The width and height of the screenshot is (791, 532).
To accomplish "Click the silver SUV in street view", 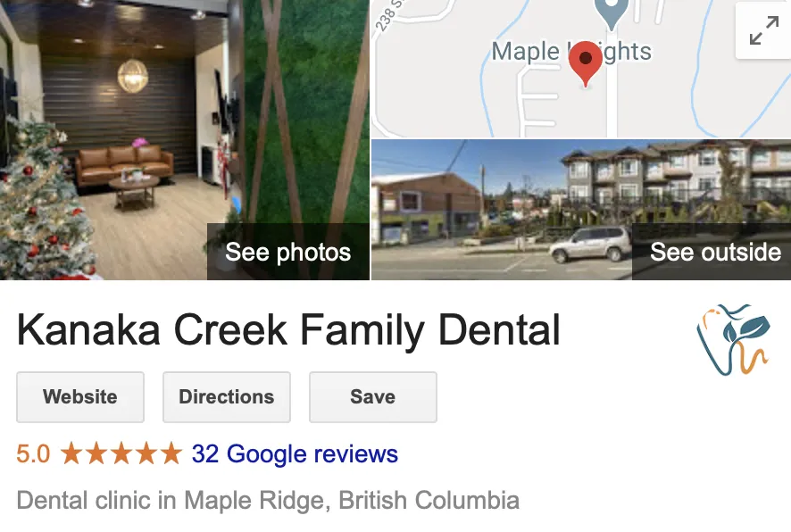I will (x=590, y=245).
